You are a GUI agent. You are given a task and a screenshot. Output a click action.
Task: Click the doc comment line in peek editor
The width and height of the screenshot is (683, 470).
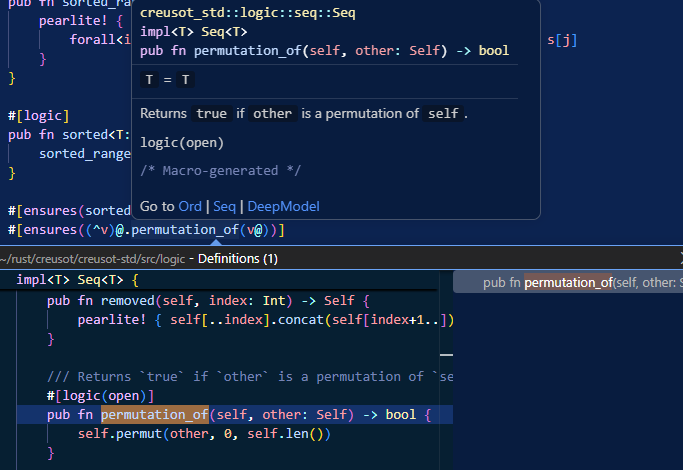tap(250, 376)
